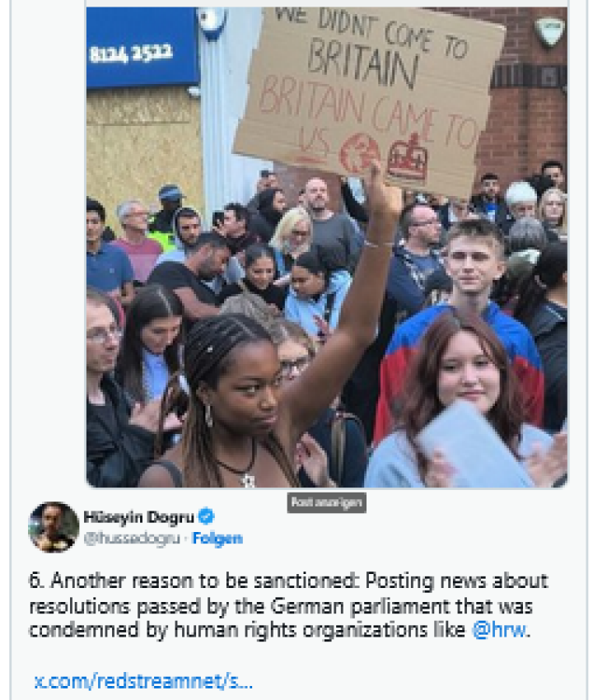Click the blue sign showing 8124 2522

coord(142,48)
